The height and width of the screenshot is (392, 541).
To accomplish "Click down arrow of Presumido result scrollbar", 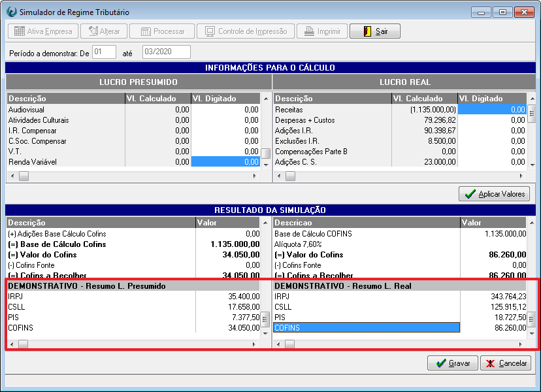I will click(265, 333).
